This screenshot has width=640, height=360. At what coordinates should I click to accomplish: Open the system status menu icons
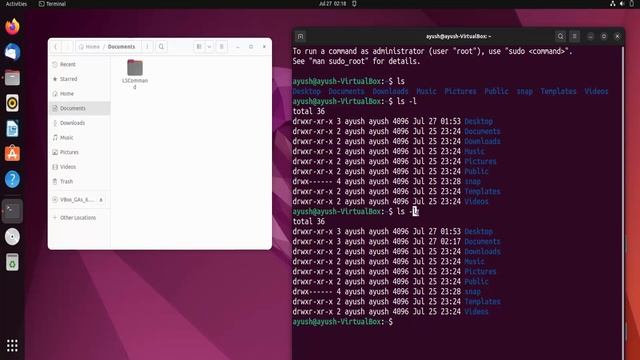pos(623,4)
